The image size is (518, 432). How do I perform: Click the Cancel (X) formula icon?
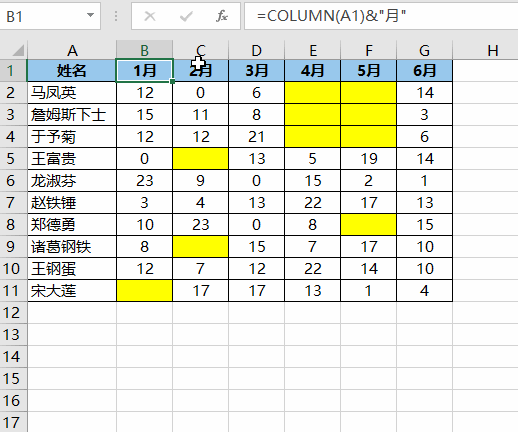(150, 16)
